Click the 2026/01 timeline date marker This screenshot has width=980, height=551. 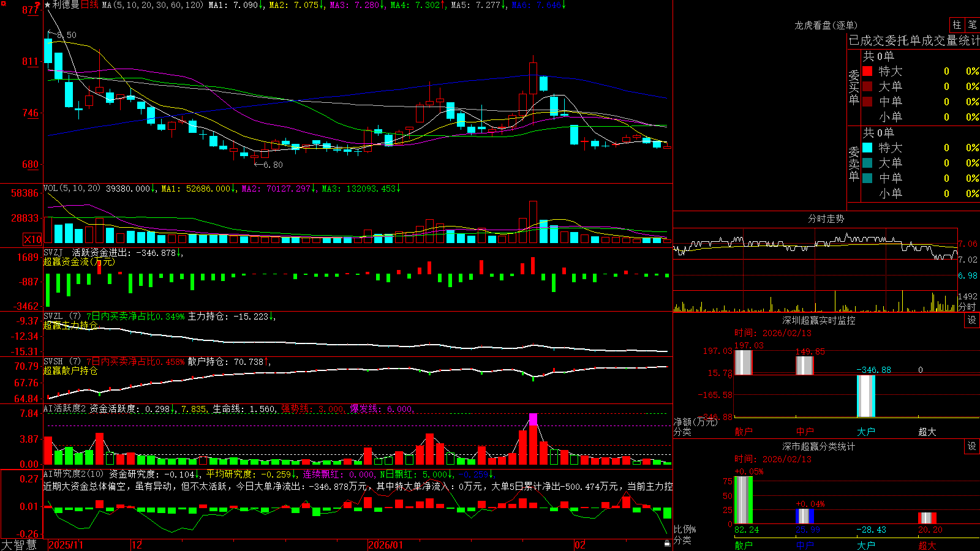[385, 545]
